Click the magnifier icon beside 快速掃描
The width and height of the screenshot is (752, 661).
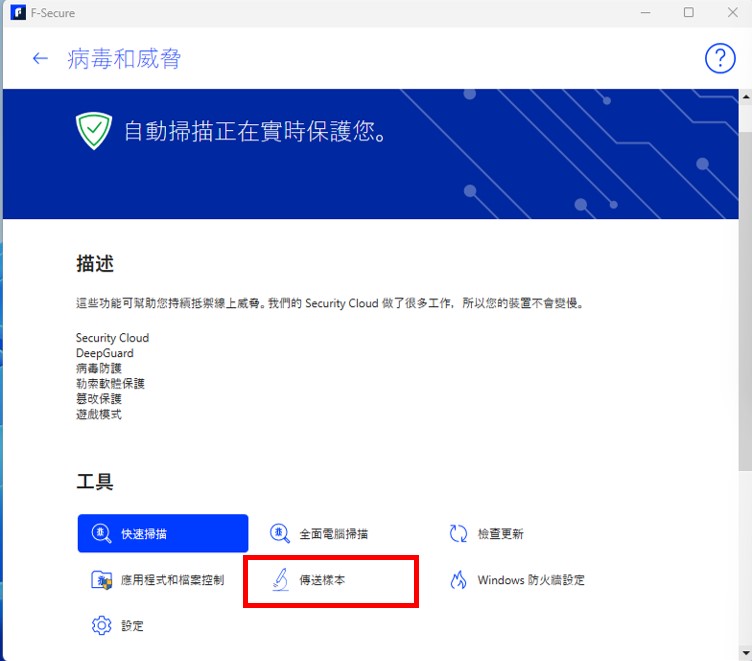click(x=101, y=533)
